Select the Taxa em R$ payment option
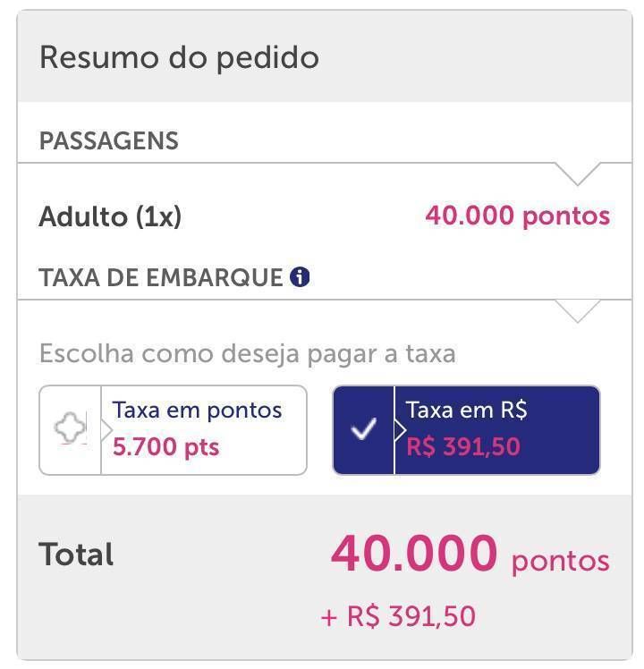644x669 pixels. click(x=467, y=430)
